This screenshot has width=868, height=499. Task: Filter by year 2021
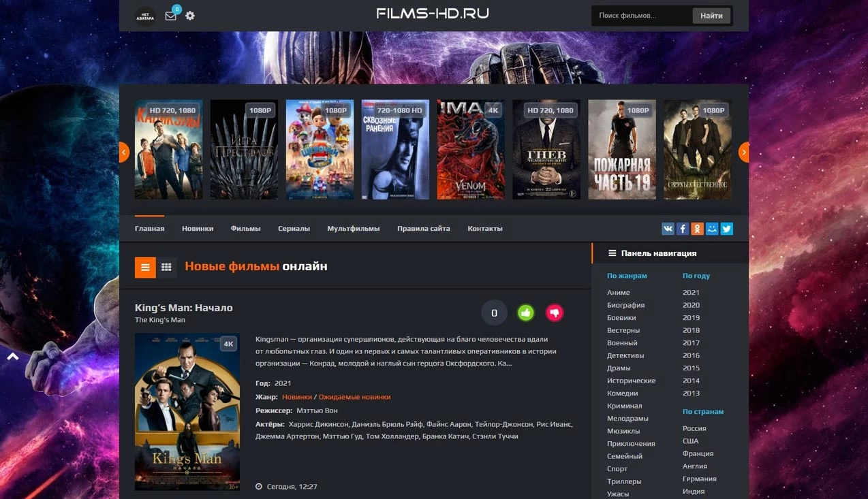tap(691, 293)
